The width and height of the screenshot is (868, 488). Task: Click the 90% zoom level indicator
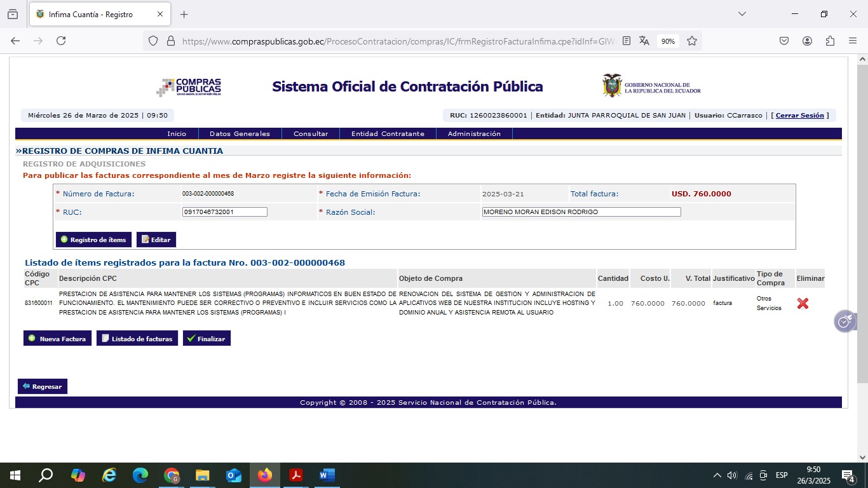pyautogui.click(x=668, y=41)
